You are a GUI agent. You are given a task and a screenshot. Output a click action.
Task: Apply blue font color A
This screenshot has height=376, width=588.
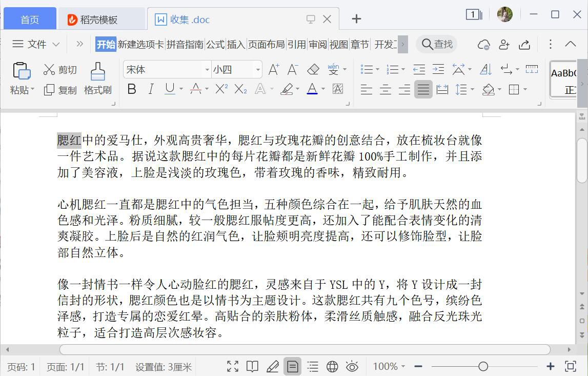(312, 89)
